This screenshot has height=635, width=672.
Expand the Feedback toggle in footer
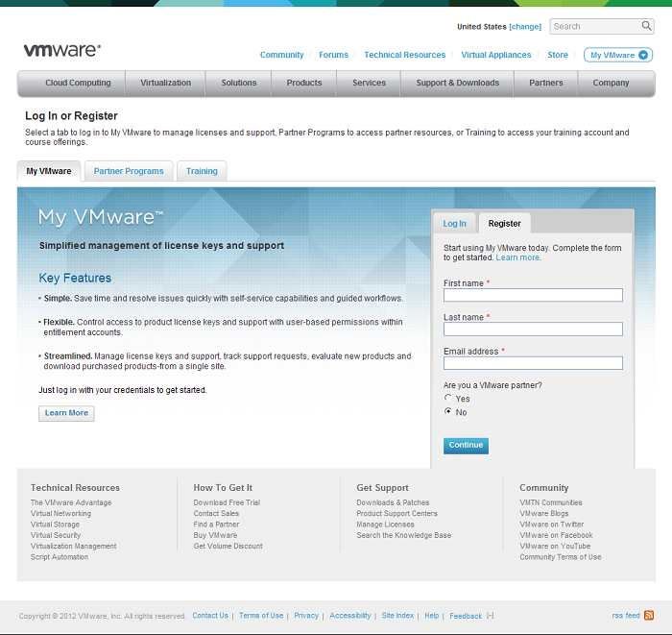(491, 616)
